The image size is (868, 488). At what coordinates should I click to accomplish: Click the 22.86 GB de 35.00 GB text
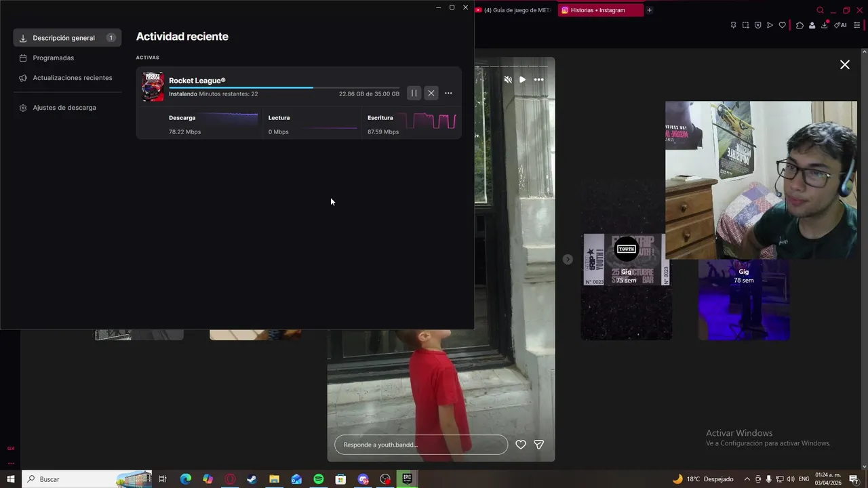(x=369, y=94)
